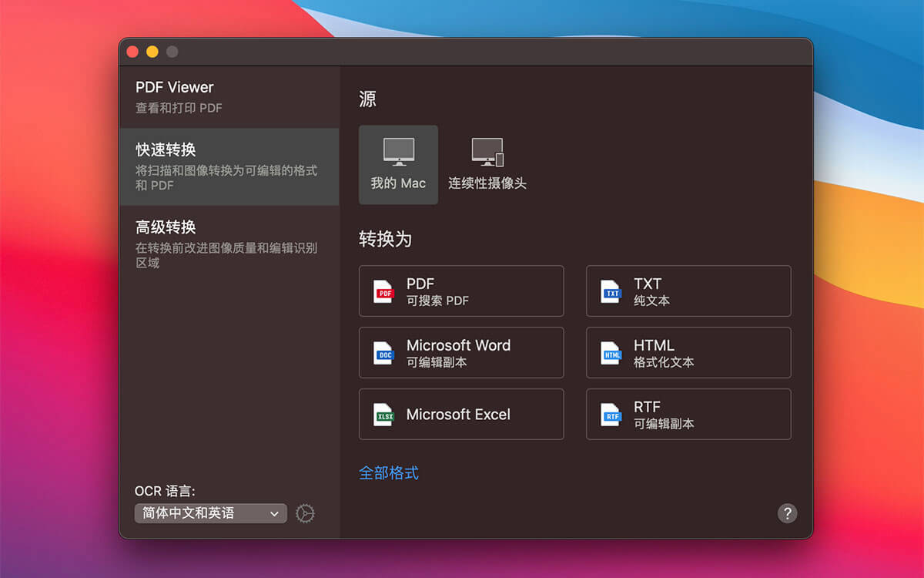Open OCR language settings gear
The image size is (924, 578).
tap(306, 513)
